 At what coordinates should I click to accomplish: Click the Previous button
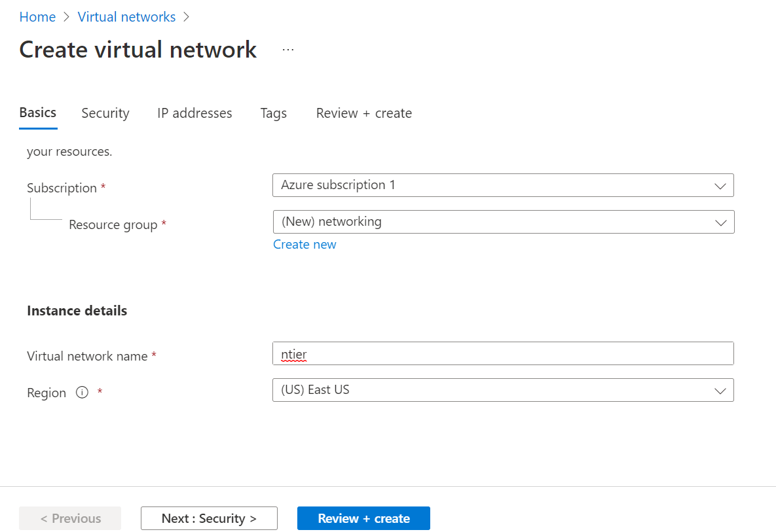pos(70,518)
